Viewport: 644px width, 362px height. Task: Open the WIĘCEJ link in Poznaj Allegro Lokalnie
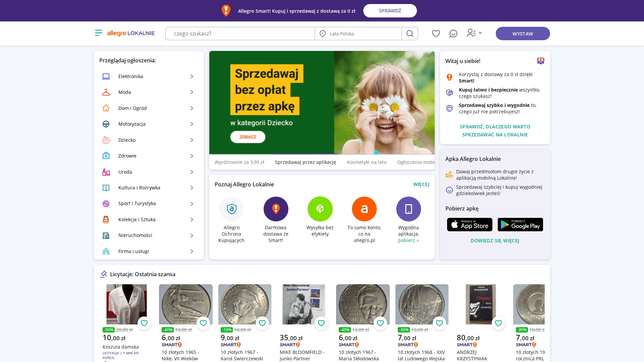coord(421,184)
